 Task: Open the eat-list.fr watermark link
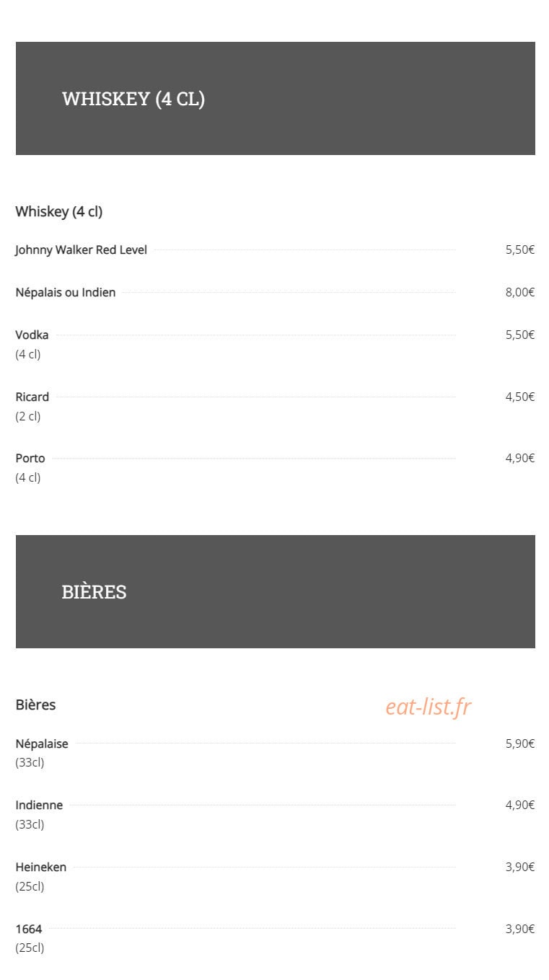pos(429,707)
